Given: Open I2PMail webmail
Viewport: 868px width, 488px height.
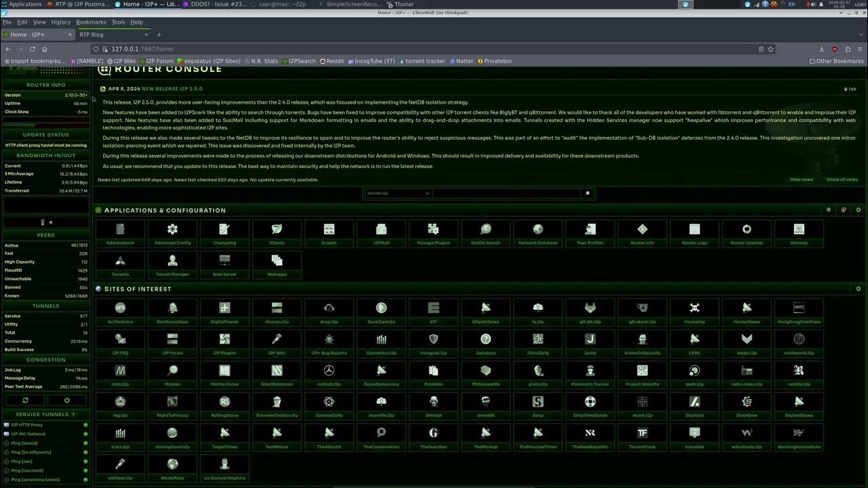Looking at the screenshot, I should (x=381, y=232).
